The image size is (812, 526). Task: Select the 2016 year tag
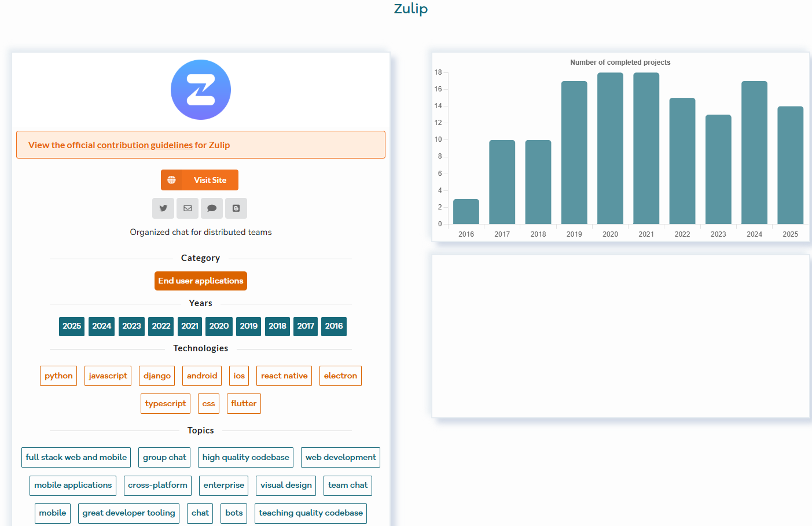(334, 326)
